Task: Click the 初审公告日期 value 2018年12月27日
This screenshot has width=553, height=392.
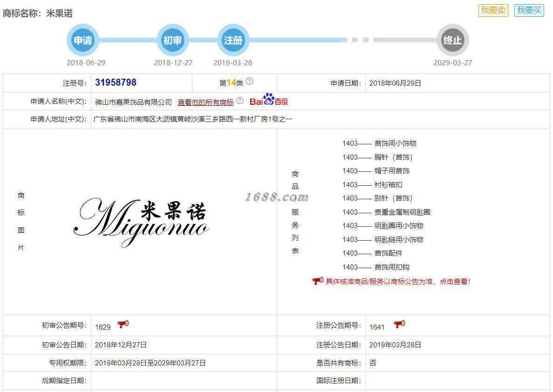Action: tap(121, 345)
